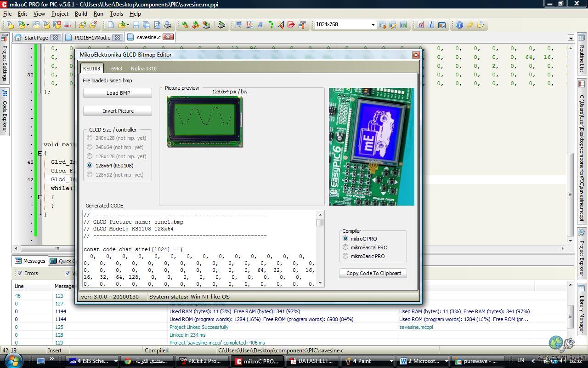This screenshot has width=588, height=368.
Task: Click the Open Project folder icon
Action: point(21,25)
